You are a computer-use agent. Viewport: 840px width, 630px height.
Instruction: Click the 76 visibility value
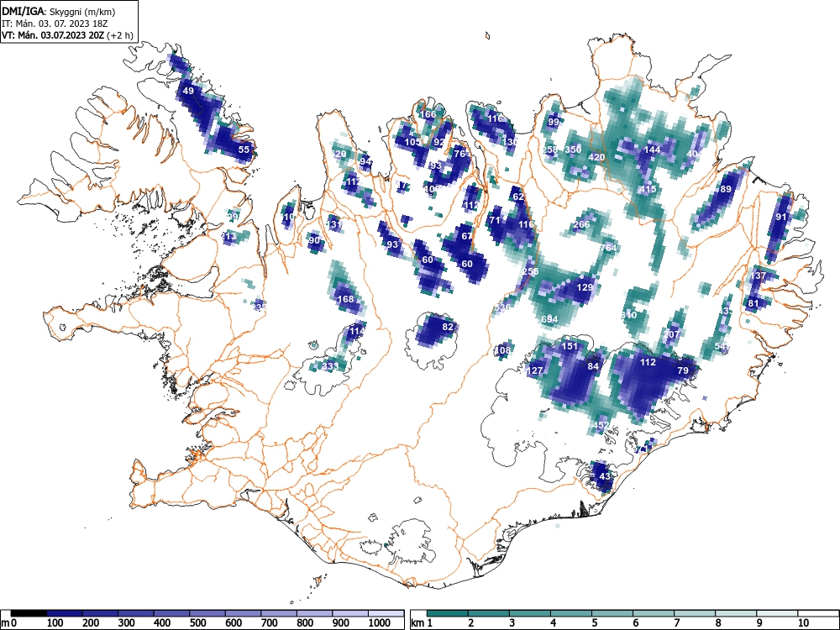click(x=459, y=154)
